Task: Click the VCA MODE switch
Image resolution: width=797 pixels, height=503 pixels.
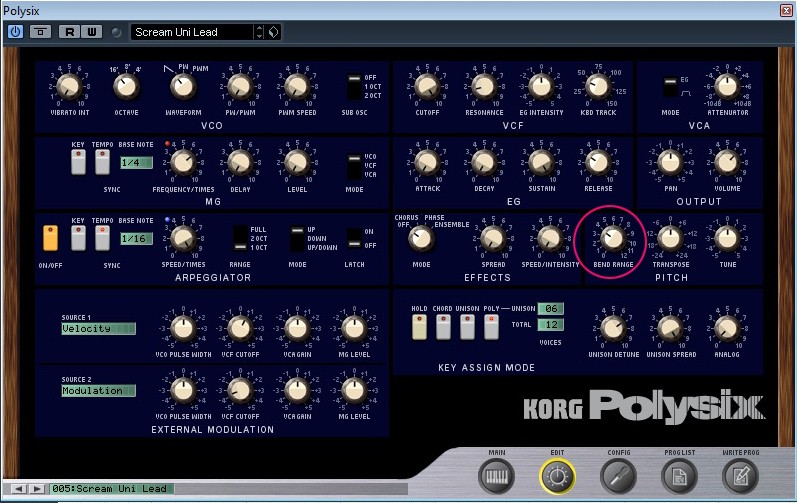Action: tap(670, 86)
